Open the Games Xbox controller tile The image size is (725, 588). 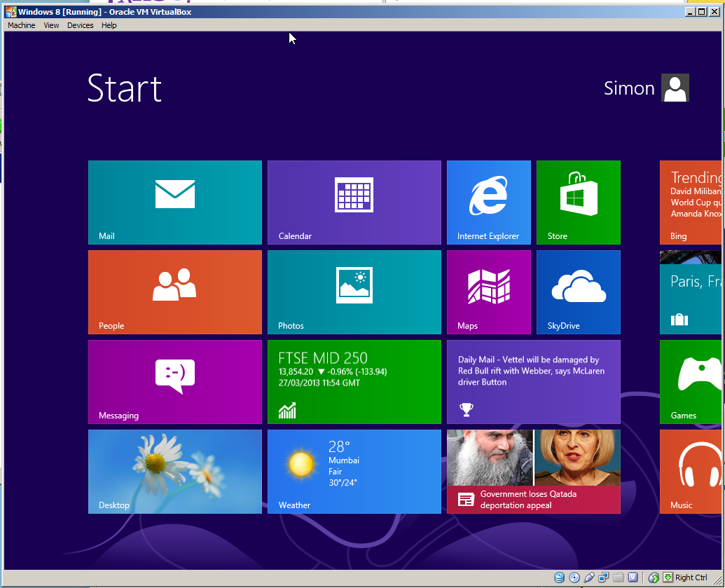[x=691, y=382]
